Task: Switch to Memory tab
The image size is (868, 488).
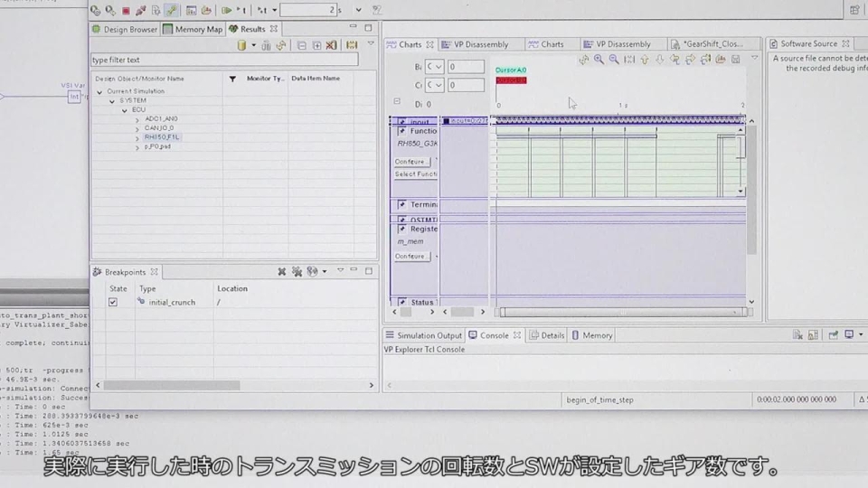Action: pos(591,335)
